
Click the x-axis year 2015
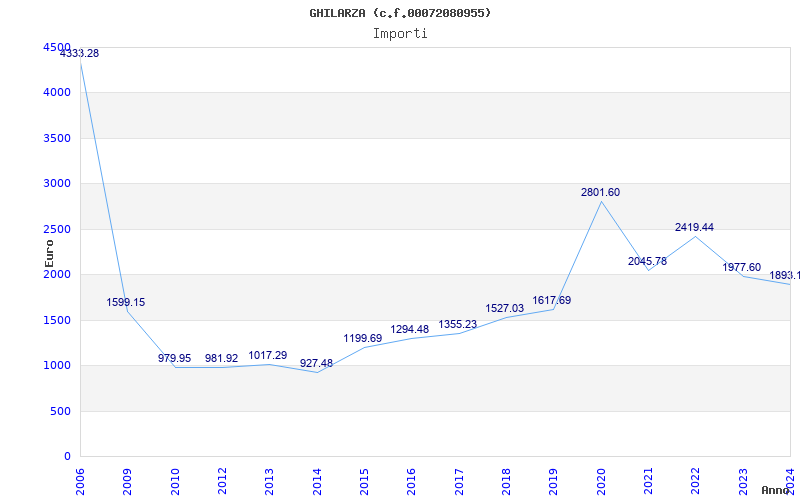pyautogui.click(x=364, y=481)
